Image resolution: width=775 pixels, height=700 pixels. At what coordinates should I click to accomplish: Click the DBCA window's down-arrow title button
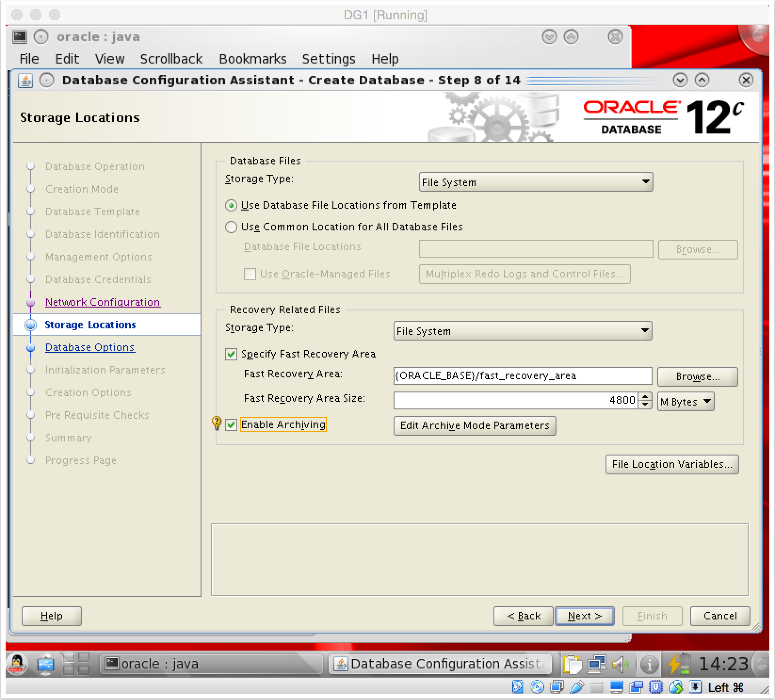(x=680, y=80)
